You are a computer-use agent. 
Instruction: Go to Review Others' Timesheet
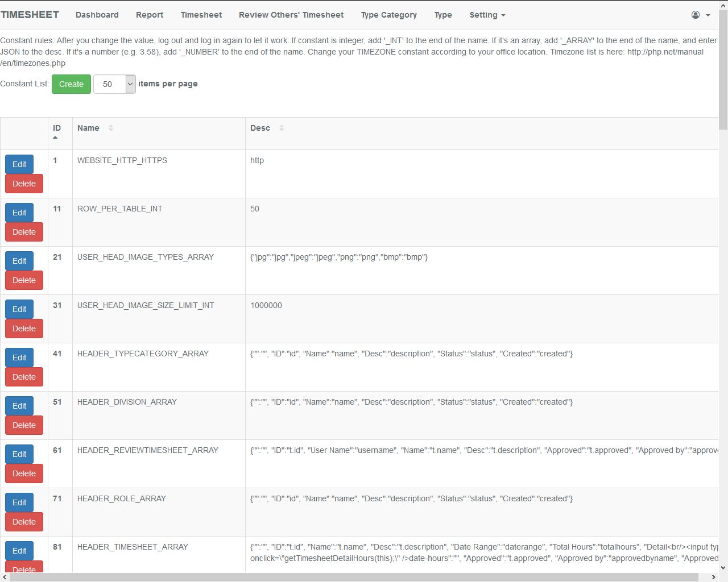[291, 15]
